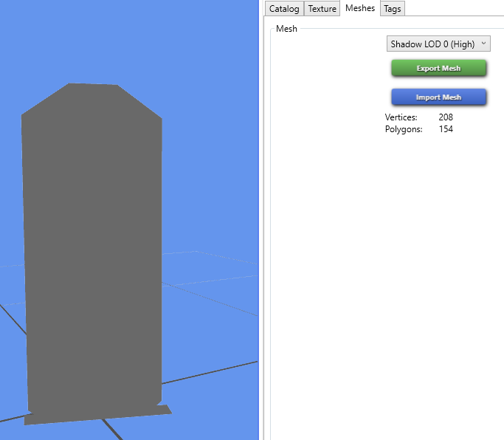Click the Mesh group box heading
Image resolution: width=504 pixels, height=440 pixels.
coord(286,29)
